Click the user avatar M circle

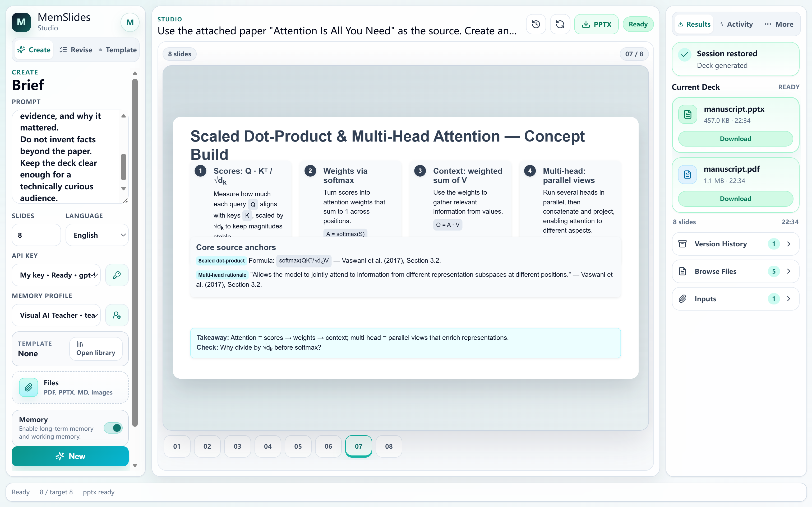130,22
